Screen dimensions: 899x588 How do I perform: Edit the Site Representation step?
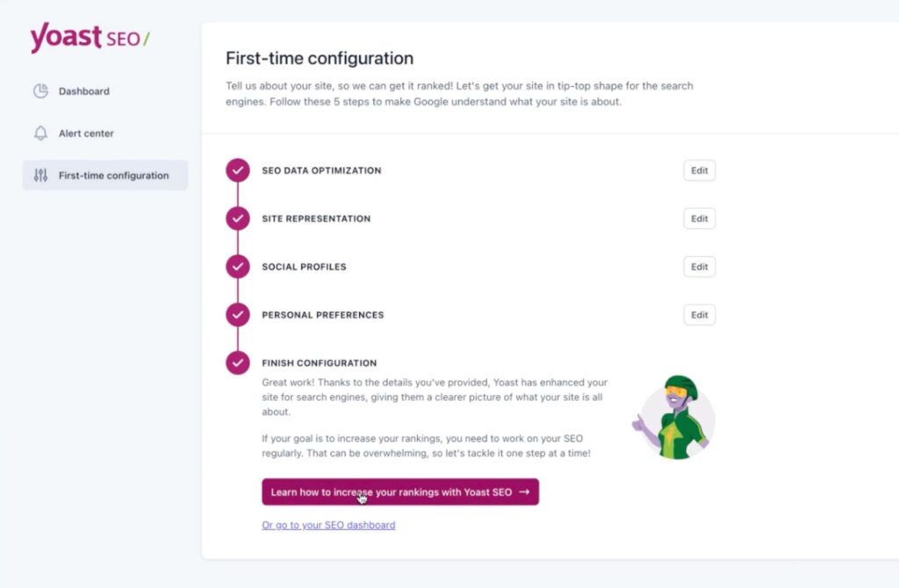(699, 219)
